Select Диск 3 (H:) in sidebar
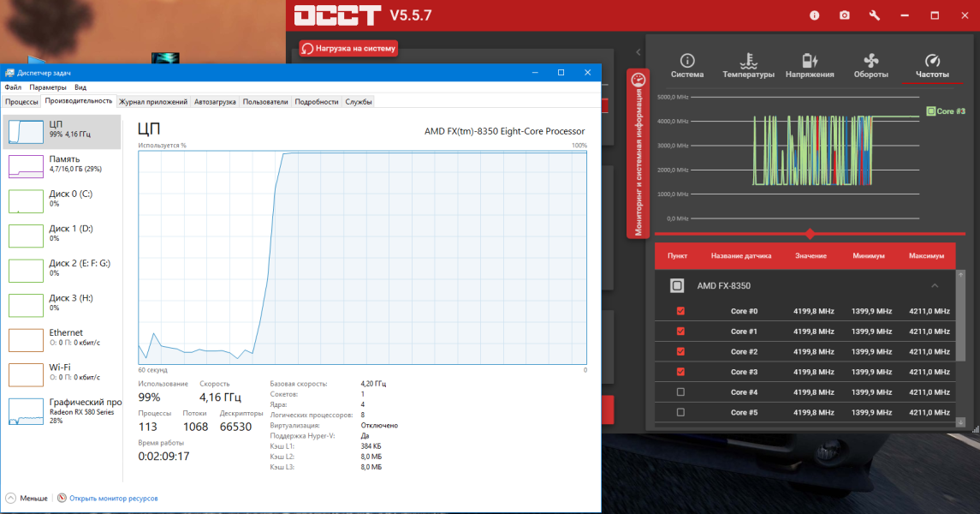Viewport: 980px width, 514px height. pos(62,305)
